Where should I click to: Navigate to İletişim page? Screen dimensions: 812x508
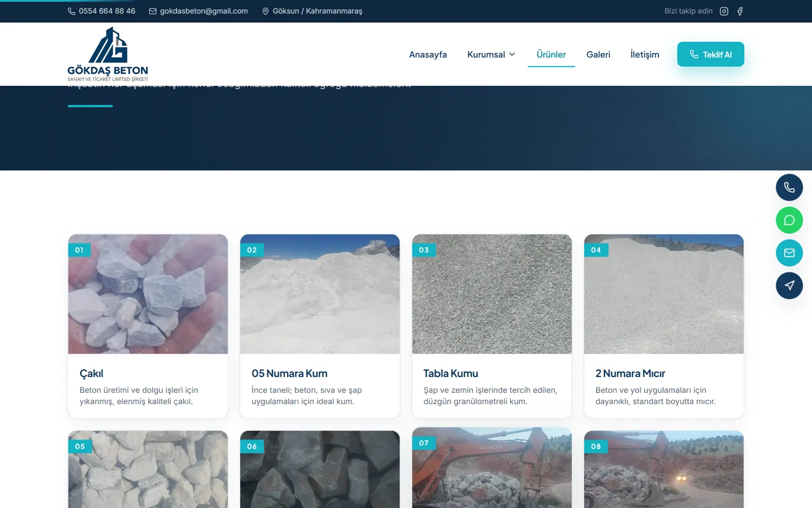click(645, 55)
